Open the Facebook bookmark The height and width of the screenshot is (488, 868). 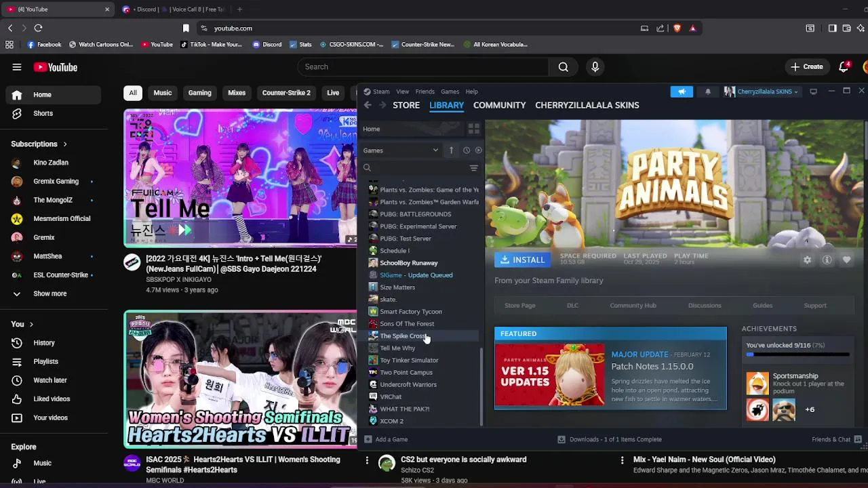tap(44, 45)
